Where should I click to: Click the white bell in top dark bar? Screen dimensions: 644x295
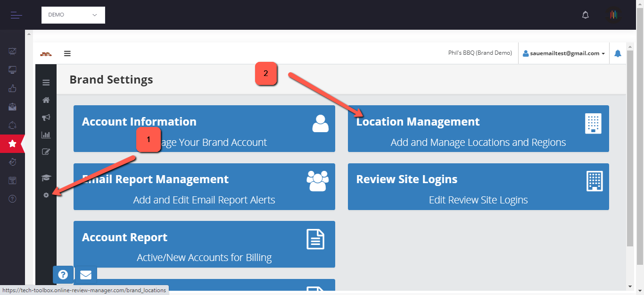click(x=586, y=15)
